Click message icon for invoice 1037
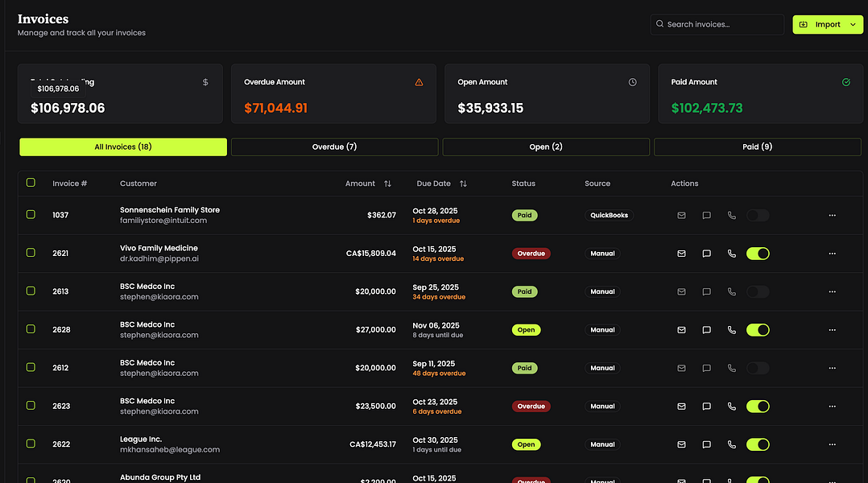The width and height of the screenshot is (868, 483). tap(706, 215)
